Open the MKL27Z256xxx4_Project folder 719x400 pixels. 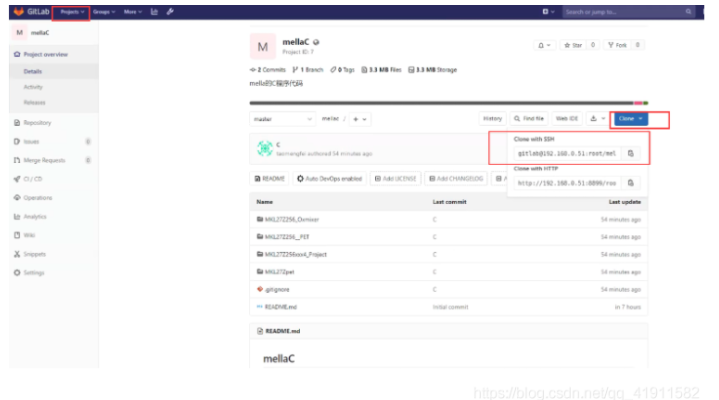(x=296, y=255)
